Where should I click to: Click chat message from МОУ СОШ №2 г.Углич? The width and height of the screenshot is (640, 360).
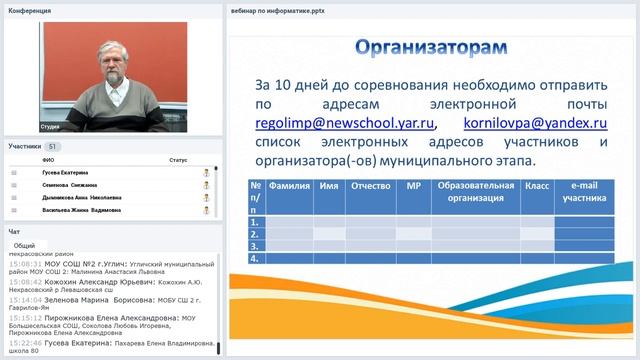tap(111, 268)
